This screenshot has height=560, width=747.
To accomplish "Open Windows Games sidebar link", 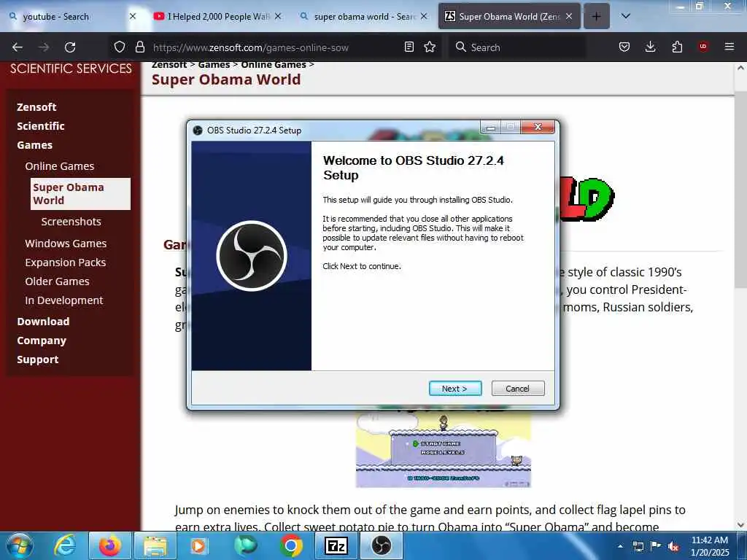I will [x=66, y=244].
